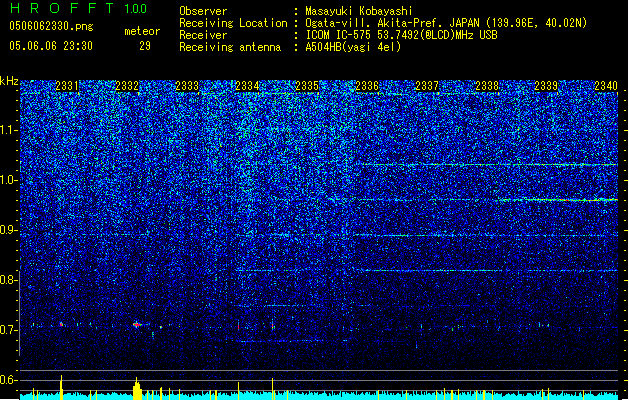Click the time marker 2332
The image size is (629, 400).
pos(127,86)
